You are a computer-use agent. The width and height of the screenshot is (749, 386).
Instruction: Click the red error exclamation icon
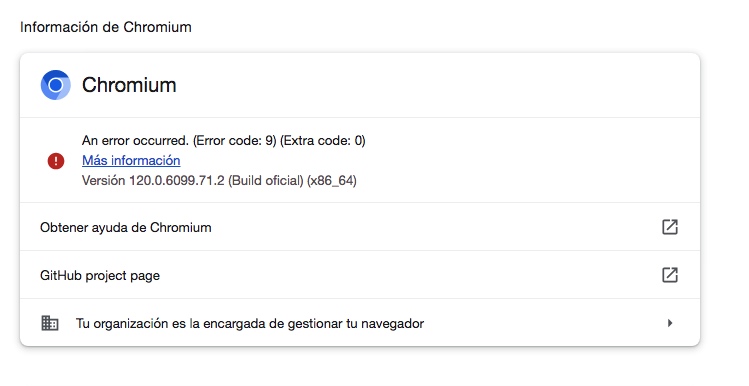(56, 161)
